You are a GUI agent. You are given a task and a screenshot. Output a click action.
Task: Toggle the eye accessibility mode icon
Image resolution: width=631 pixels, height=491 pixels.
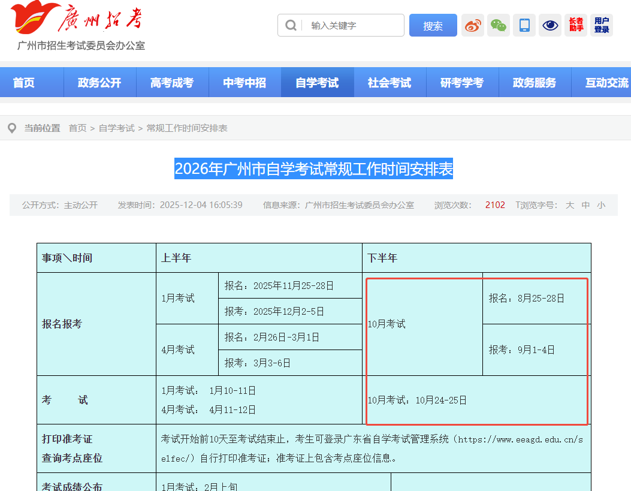[x=550, y=25]
